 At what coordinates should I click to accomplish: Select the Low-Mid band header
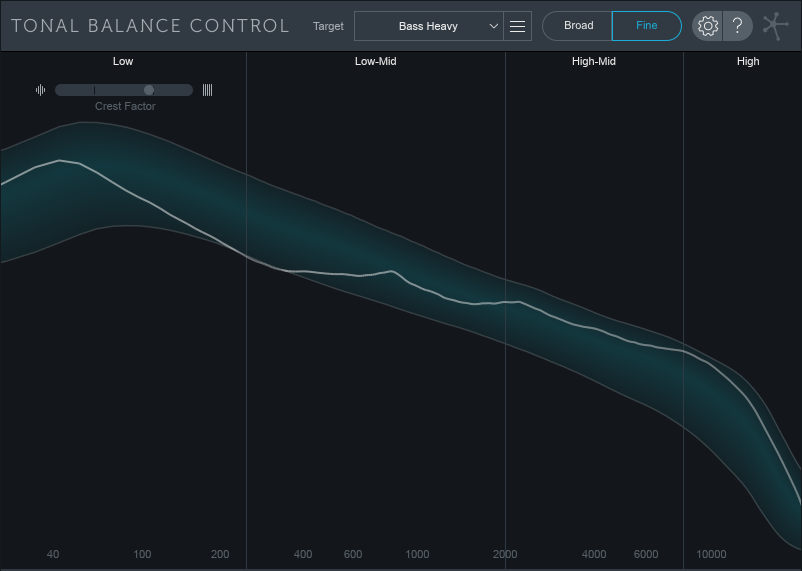point(375,61)
